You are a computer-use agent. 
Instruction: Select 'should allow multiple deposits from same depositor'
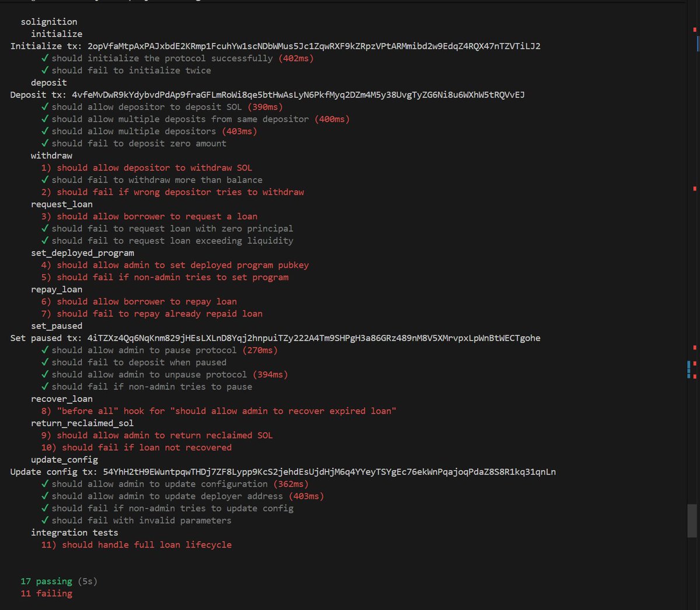(195, 119)
